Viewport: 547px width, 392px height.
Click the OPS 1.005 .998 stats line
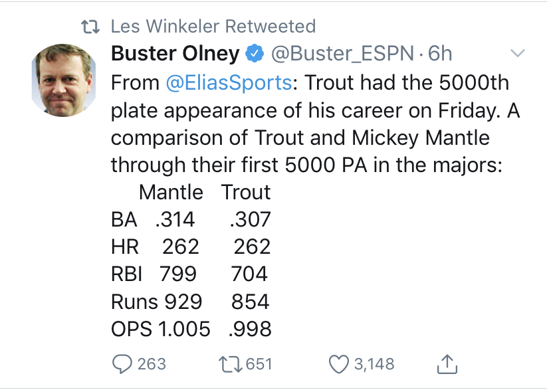191,329
